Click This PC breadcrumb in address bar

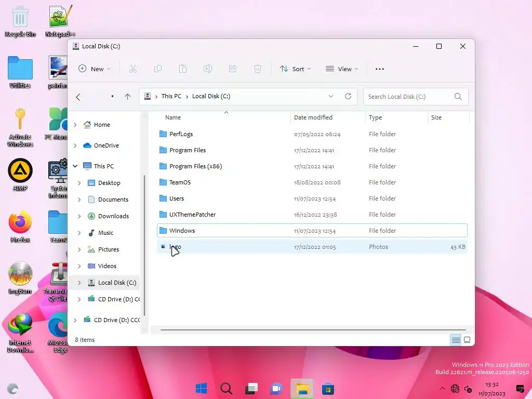click(171, 96)
